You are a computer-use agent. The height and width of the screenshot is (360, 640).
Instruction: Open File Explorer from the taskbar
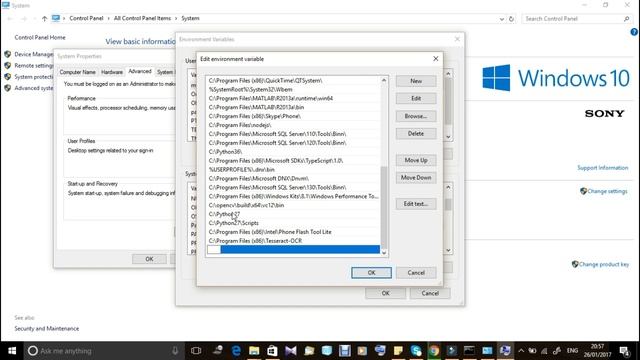[254, 351]
